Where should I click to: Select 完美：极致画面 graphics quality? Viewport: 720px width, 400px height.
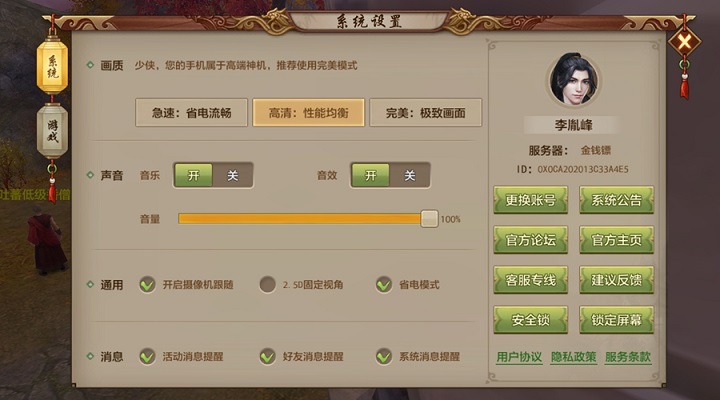click(426, 113)
